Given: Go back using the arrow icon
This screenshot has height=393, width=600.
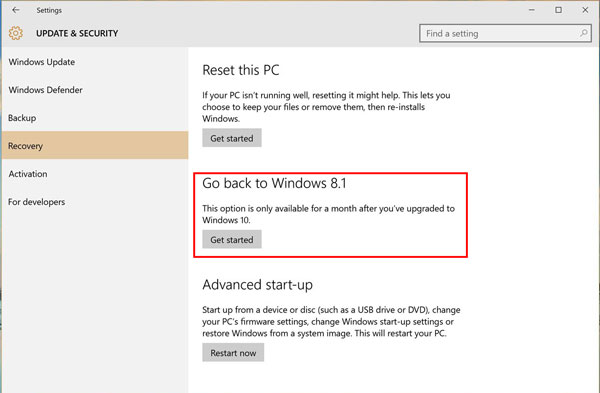Looking at the screenshot, I should (x=16, y=10).
